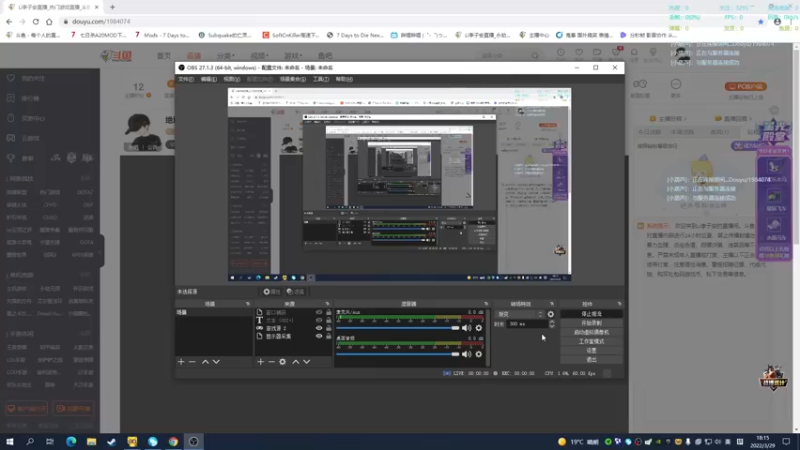Expand the 视频 dropdown in the Douyu nav
This screenshot has width=800, height=450.
click(x=259, y=56)
